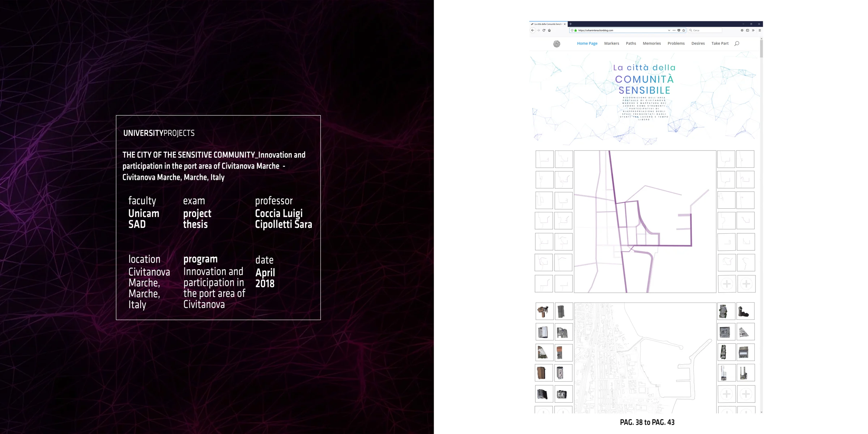
Task: Click the browser forward arrow
Action: (538, 30)
